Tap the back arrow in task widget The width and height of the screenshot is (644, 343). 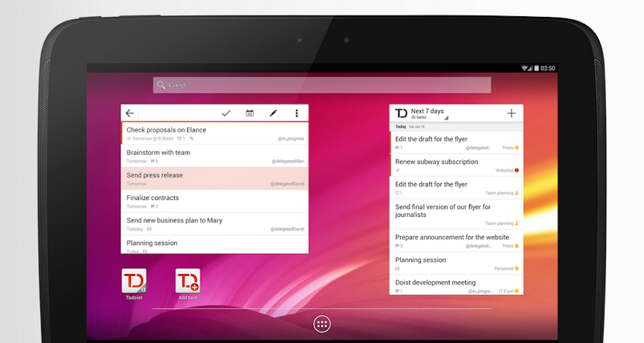pyautogui.click(x=130, y=113)
